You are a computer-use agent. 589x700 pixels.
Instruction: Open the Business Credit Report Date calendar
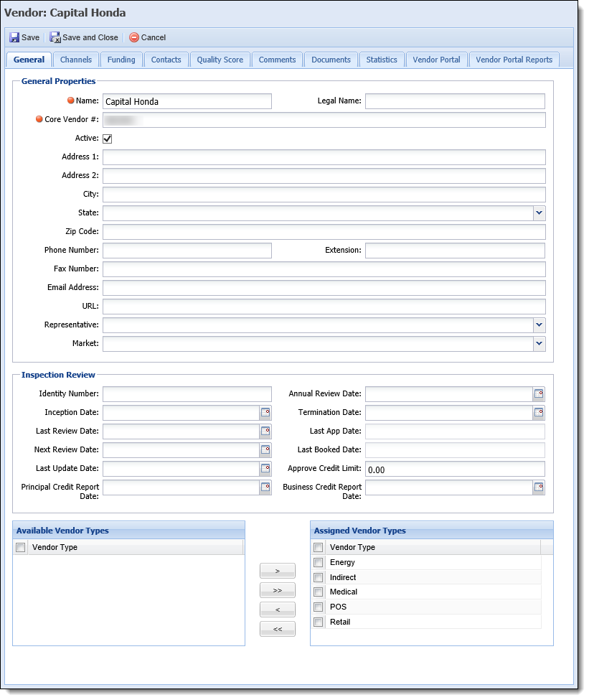pyautogui.click(x=539, y=487)
